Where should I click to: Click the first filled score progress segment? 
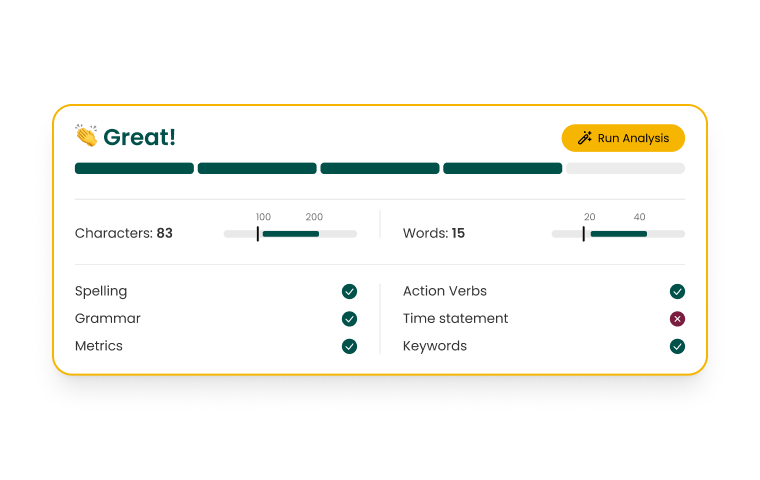134,168
